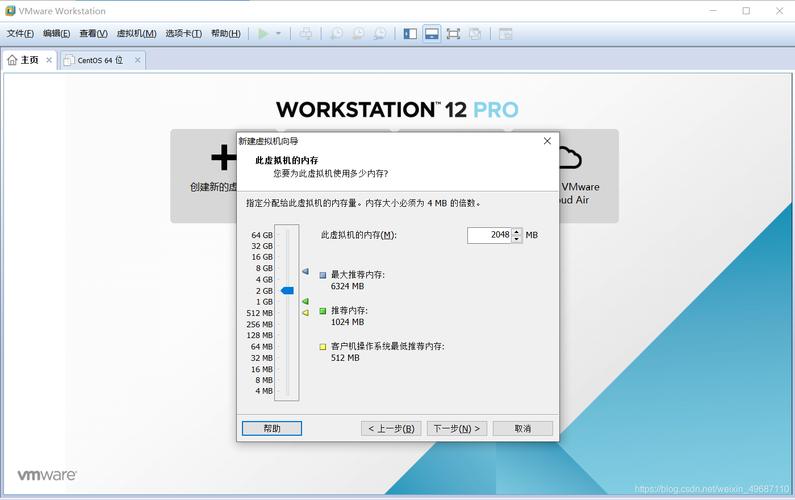The width and height of the screenshot is (795, 500).
Task: Open the 选项卡(T) menu
Action: [184, 33]
